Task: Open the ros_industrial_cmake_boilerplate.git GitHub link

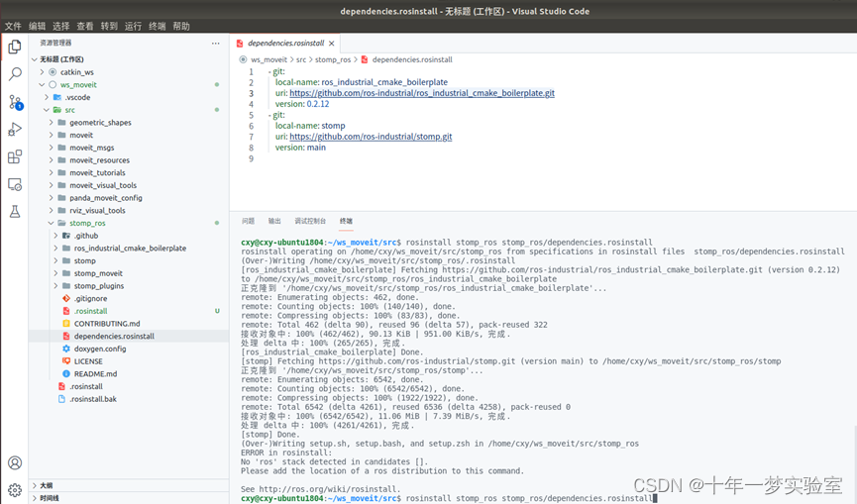Action: click(422, 93)
